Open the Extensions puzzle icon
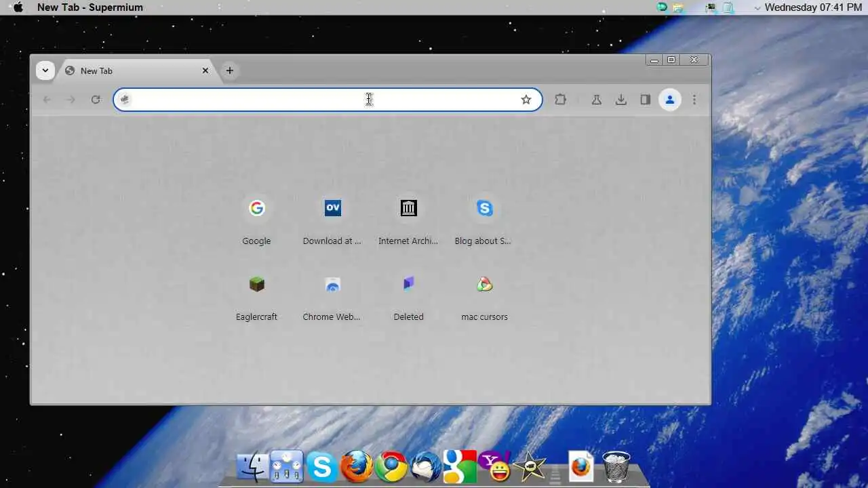This screenshot has height=488, width=868. 560,100
